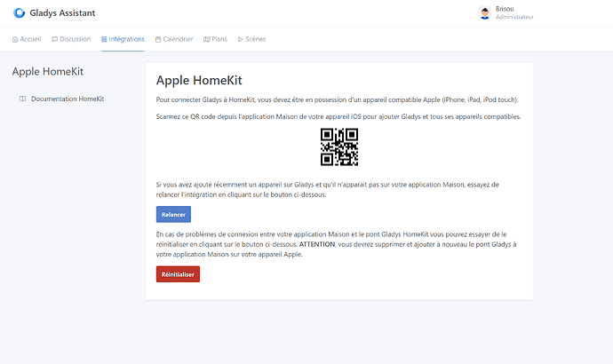The height and width of the screenshot is (364, 613).
Task: Click the bold ATTENTION warning text
Action: point(317,244)
